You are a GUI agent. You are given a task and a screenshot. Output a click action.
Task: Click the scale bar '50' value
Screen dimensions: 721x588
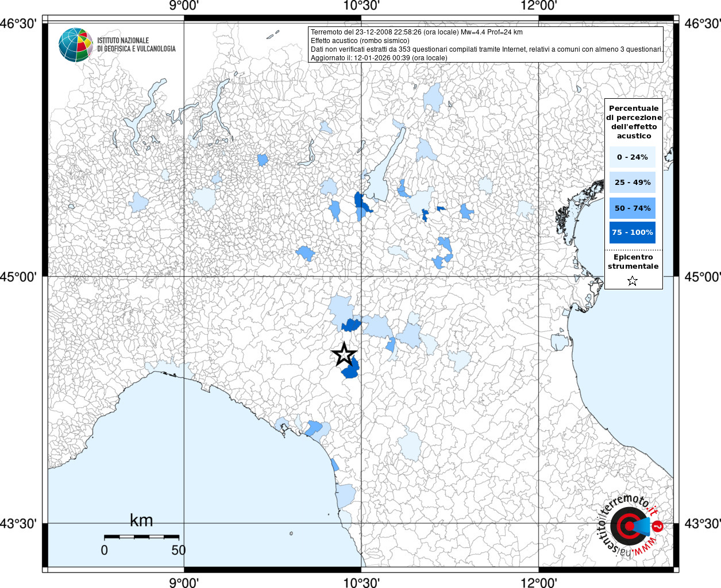pyautogui.click(x=178, y=550)
